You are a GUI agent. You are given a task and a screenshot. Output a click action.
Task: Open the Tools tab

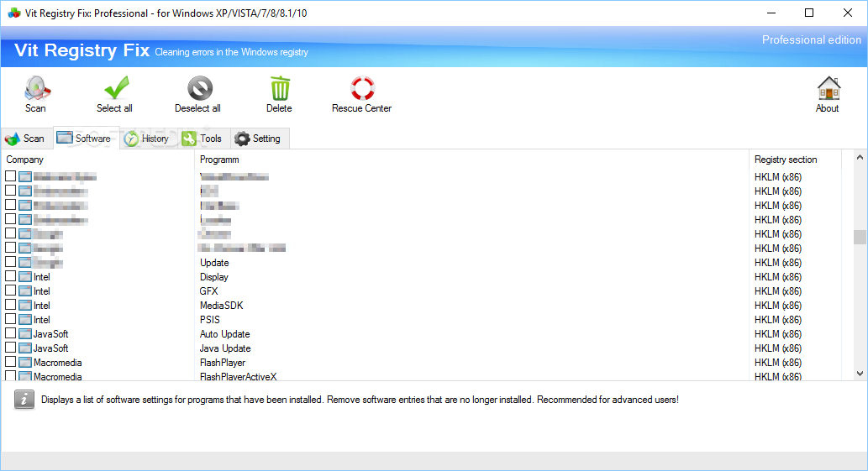click(203, 139)
